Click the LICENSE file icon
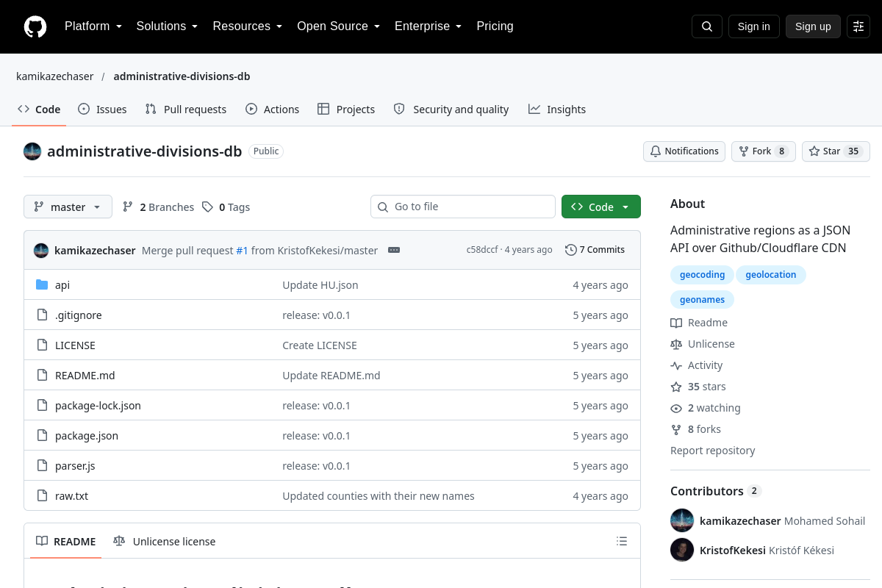Screen dimensions: 882x588 tap(42, 345)
